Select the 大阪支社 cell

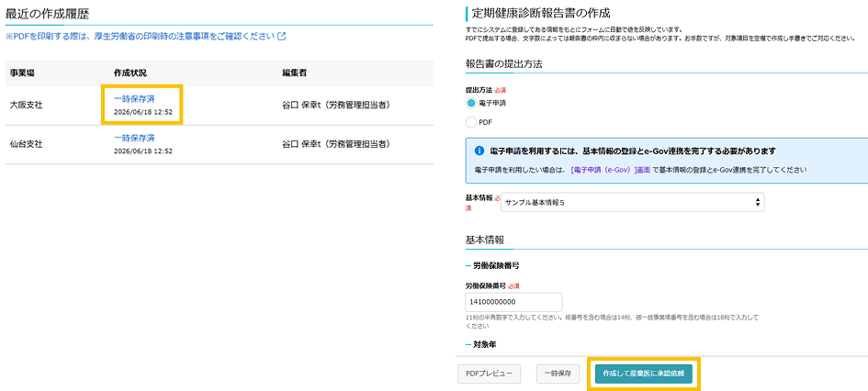coord(26,105)
